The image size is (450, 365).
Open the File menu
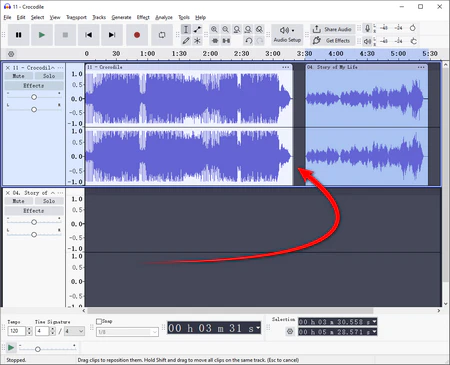[x=7, y=17]
